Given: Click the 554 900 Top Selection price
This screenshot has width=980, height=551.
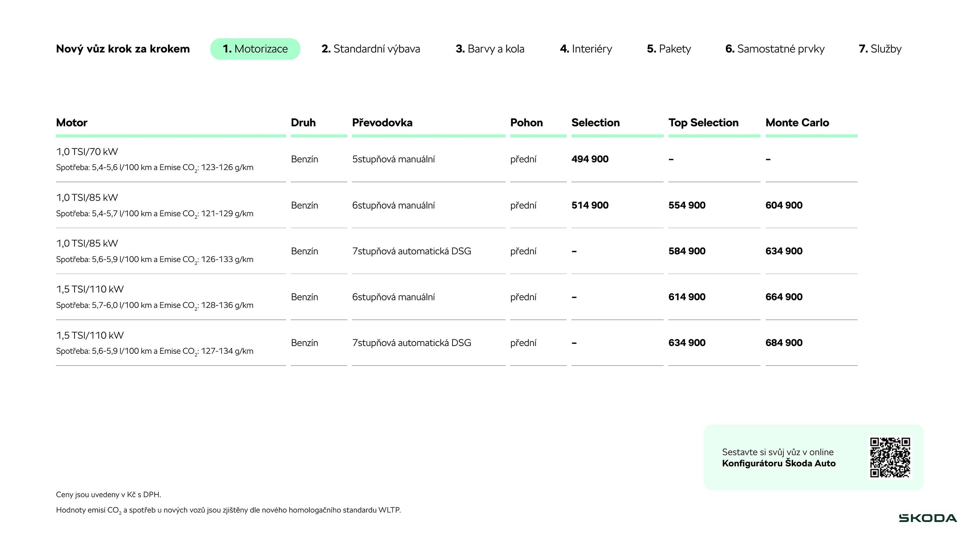Looking at the screenshot, I should [x=687, y=205].
